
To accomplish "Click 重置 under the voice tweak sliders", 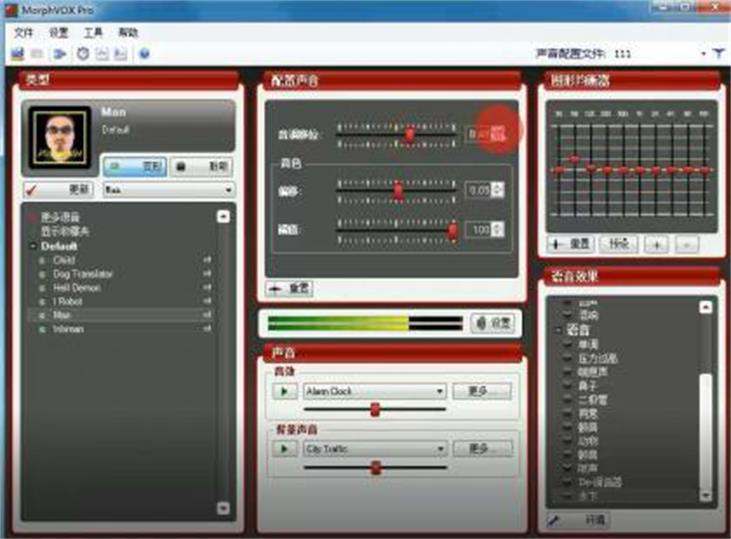I will [289, 289].
